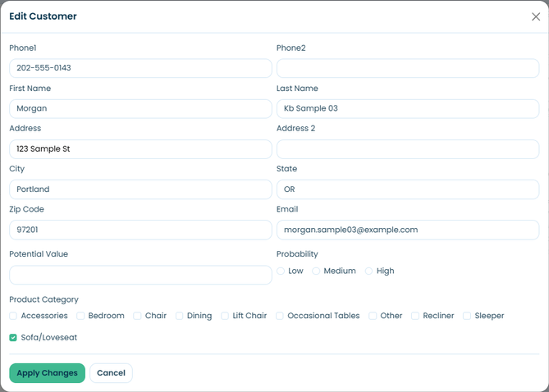This screenshot has height=392, width=549.
Task: Check the Occasional Tables category
Action: (279, 316)
